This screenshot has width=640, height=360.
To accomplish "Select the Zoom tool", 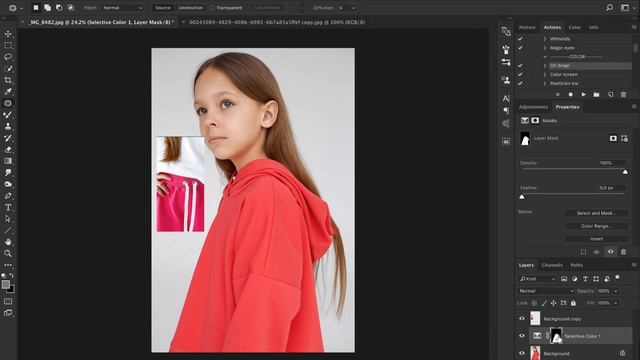I will pyautogui.click(x=8, y=253).
